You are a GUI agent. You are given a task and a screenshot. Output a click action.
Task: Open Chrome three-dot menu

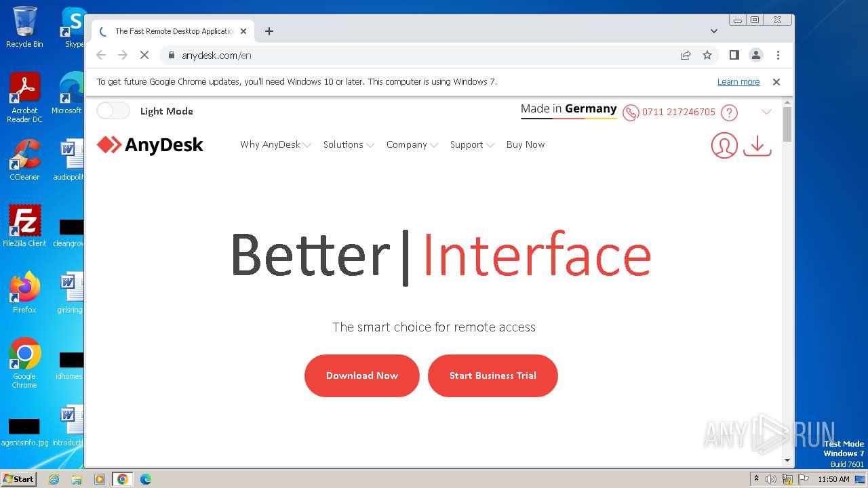pyautogui.click(x=778, y=55)
